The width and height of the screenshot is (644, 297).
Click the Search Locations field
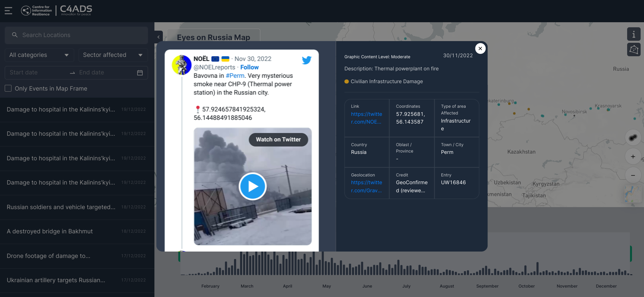point(77,35)
